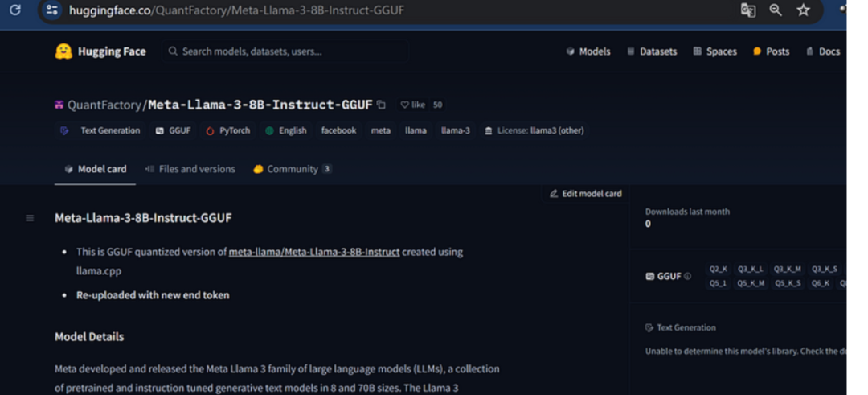Image resolution: width=868 pixels, height=395 pixels.
Task: Switch to Files and versions tab
Action: click(190, 170)
